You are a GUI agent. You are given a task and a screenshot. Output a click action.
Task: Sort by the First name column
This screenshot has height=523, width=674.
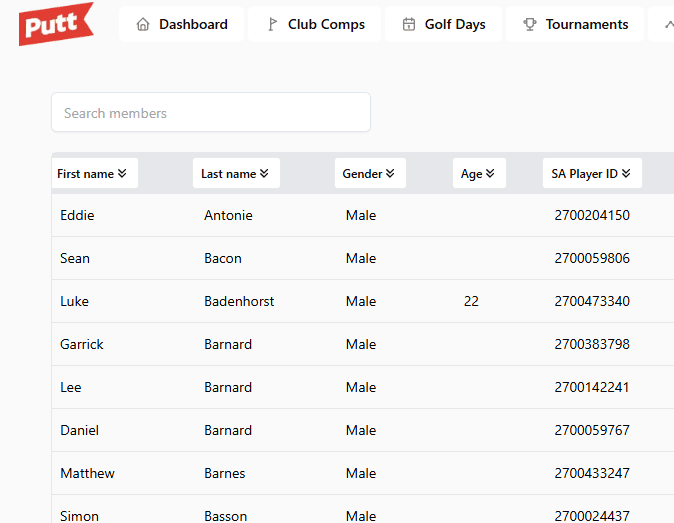click(x=92, y=173)
